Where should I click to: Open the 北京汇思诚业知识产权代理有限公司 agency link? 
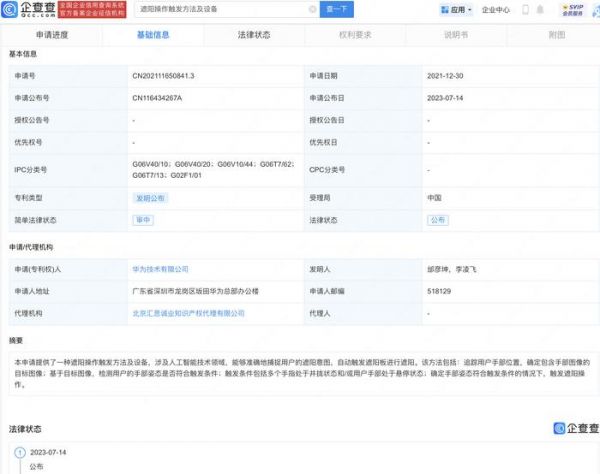pos(188,313)
